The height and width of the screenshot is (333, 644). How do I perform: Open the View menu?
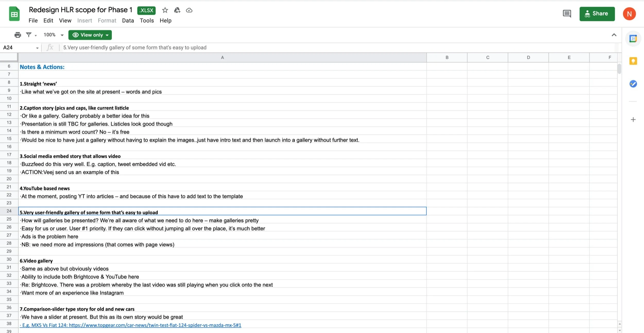(x=65, y=21)
